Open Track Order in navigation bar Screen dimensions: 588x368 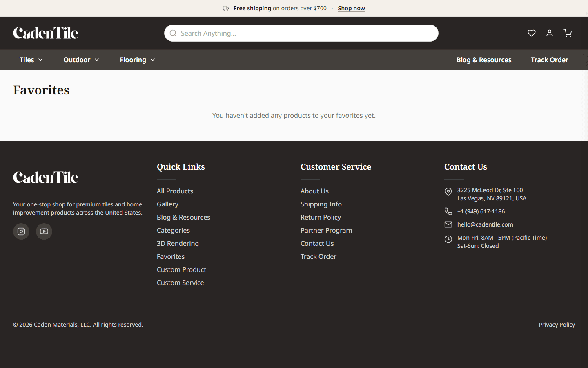coord(550,60)
